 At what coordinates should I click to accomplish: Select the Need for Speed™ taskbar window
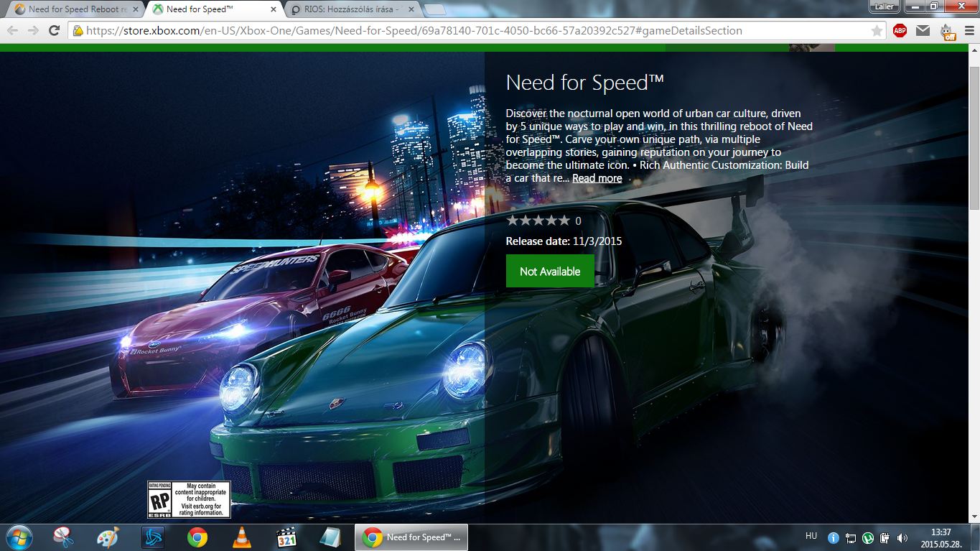click(411, 537)
